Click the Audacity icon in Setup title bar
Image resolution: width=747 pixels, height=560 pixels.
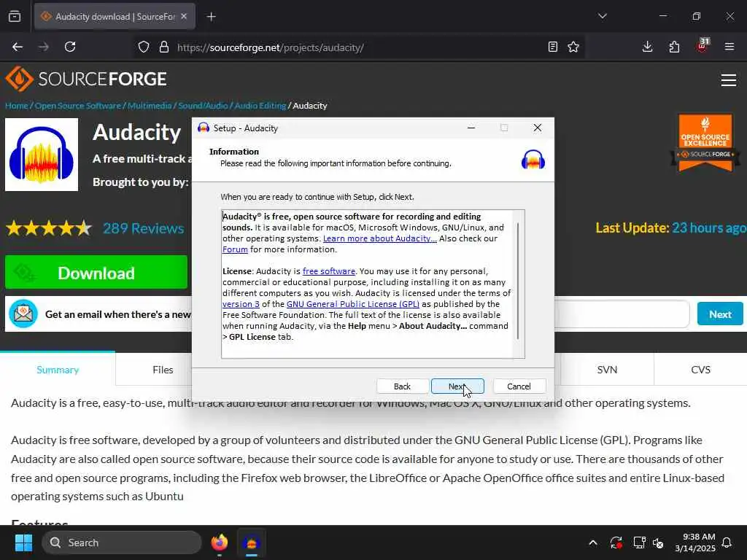coord(204,128)
